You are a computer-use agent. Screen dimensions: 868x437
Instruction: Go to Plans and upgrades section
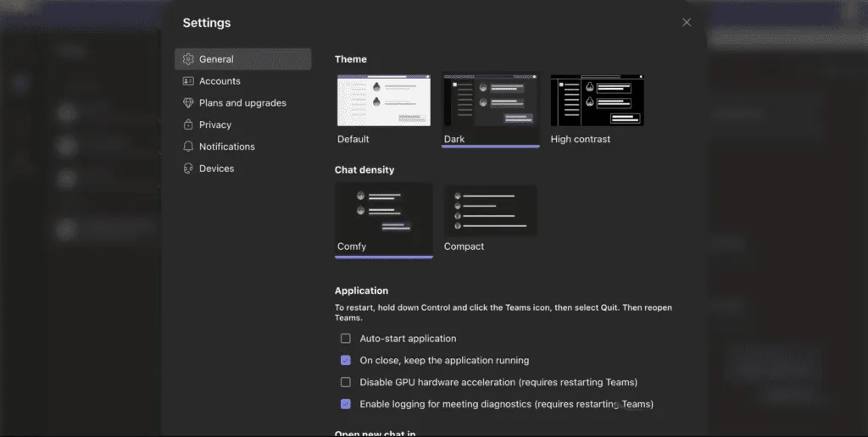coord(242,103)
